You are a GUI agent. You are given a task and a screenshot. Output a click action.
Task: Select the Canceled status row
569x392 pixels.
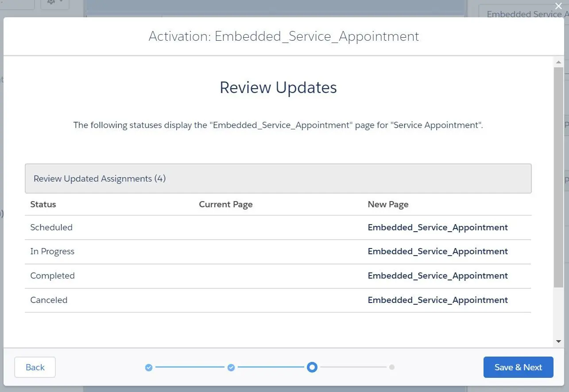278,300
